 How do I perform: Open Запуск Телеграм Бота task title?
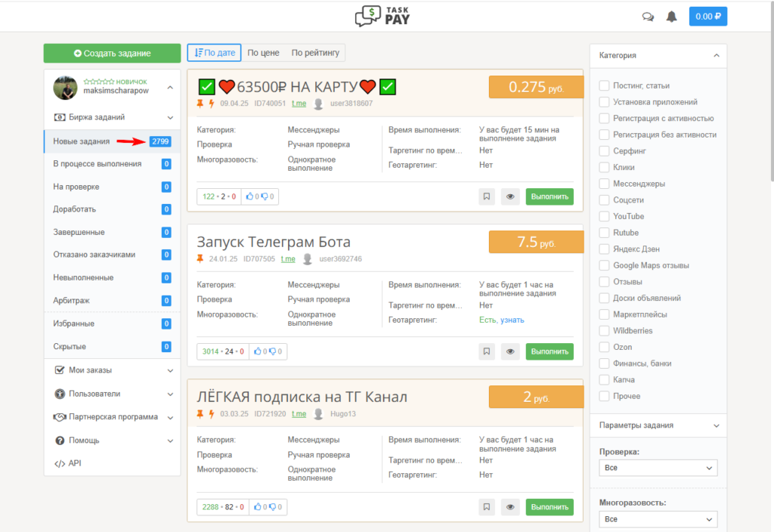[274, 242]
